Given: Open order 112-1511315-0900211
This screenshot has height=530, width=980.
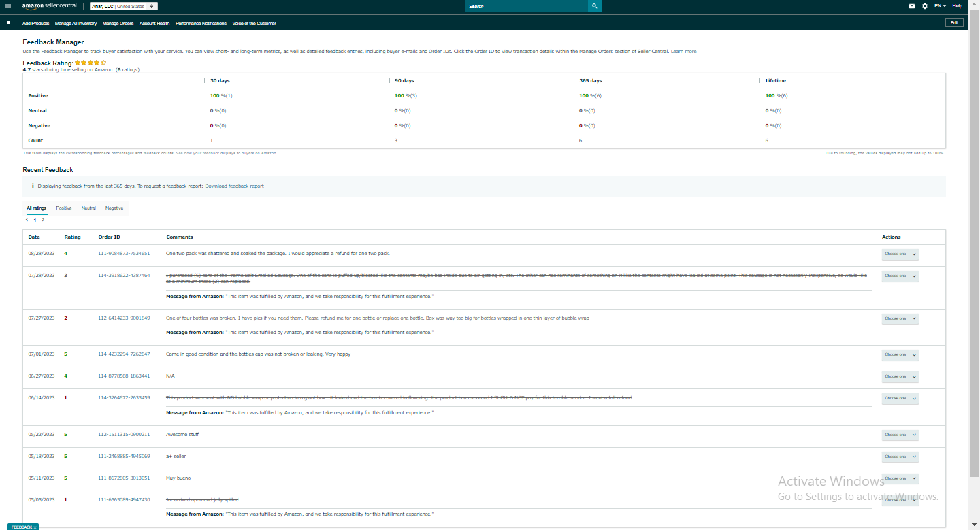Looking at the screenshot, I should (124, 435).
